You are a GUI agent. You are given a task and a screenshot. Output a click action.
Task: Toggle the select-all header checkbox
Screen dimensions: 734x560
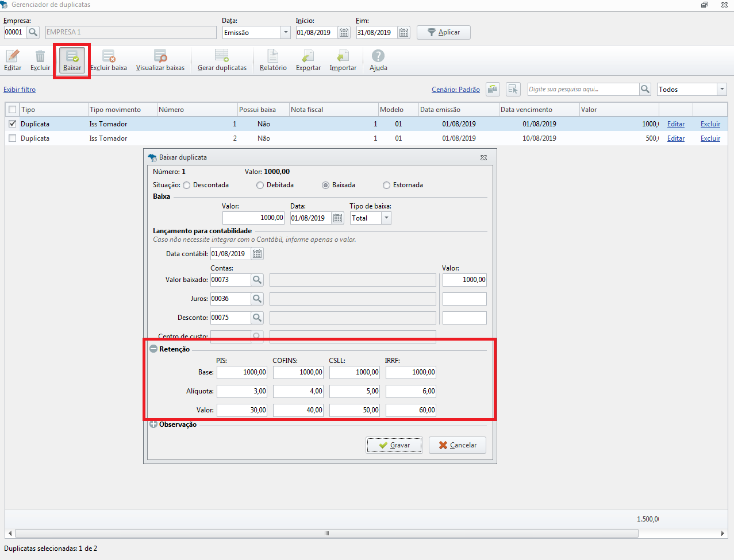click(13, 110)
